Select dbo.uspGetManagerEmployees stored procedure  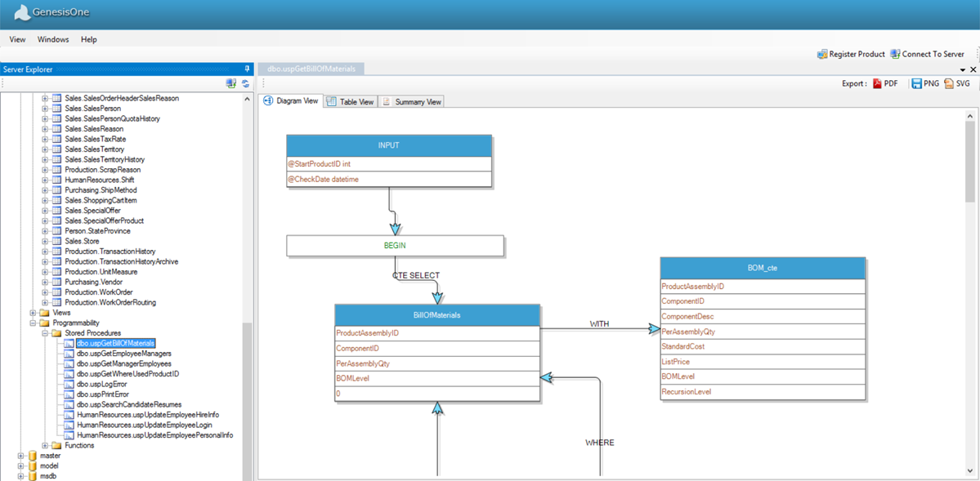point(123,363)
